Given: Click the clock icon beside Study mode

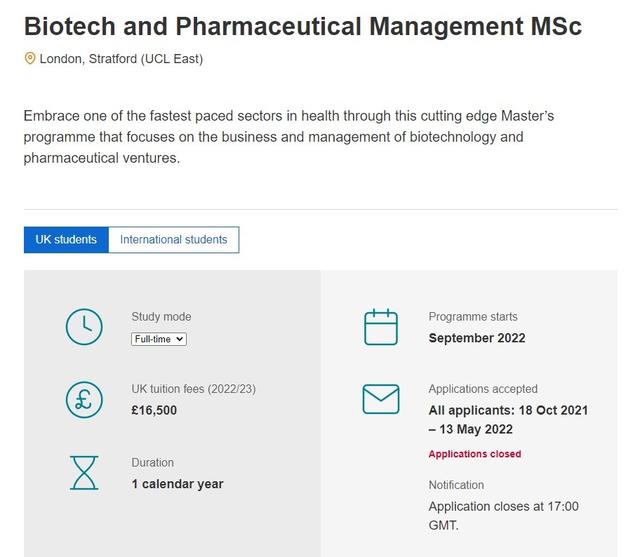Looking at the screenshot, I should coord(84,327).
